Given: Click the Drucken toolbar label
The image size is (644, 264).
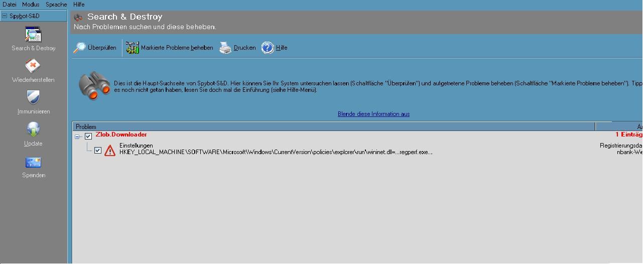Looking at the screenshot, I should coord(245,48).
